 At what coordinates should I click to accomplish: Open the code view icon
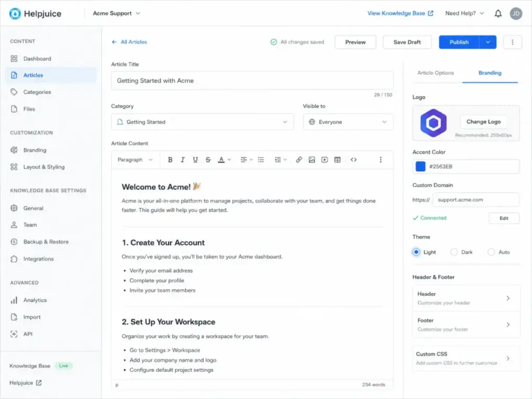353,160
